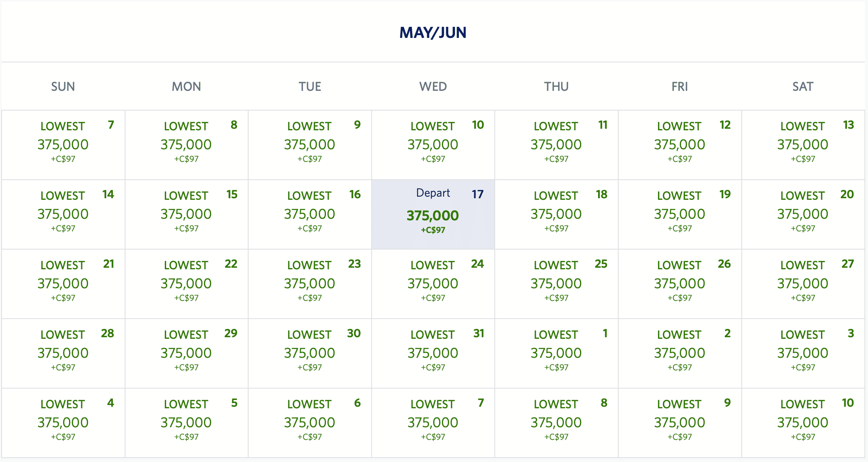Choose Monday May 22 fare

pos(186,284)
